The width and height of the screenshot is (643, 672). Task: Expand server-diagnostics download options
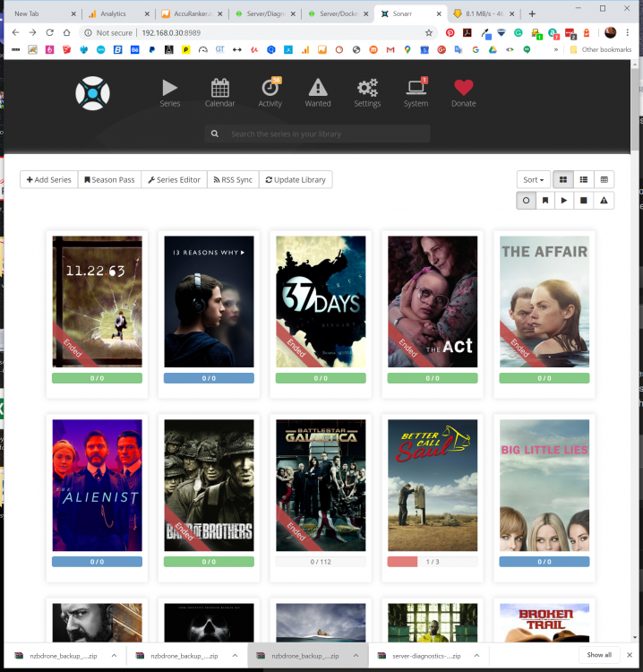coord(476,655)
